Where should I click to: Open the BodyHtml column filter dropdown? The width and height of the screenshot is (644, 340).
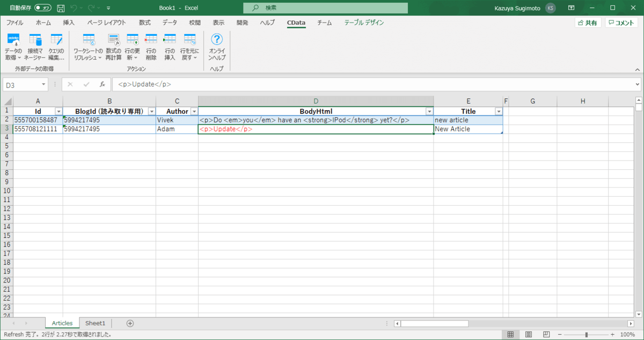(x=429, y=111)
